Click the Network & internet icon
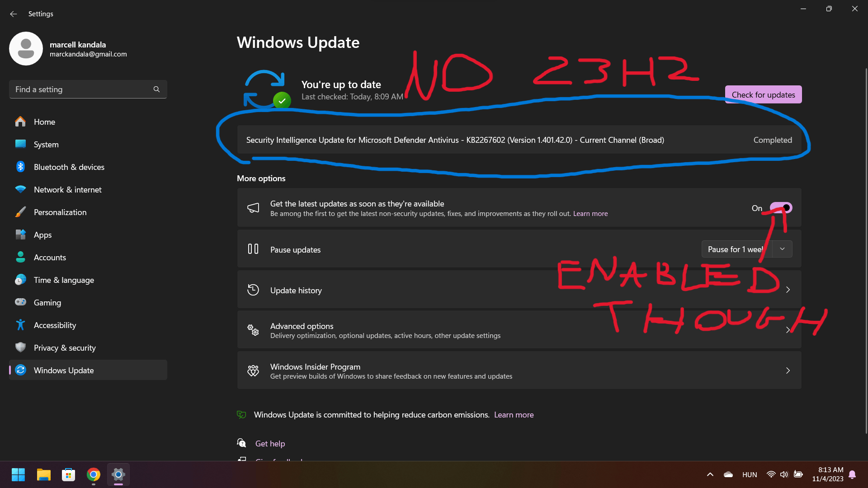The image size is (868, 488). coord(21,189)
